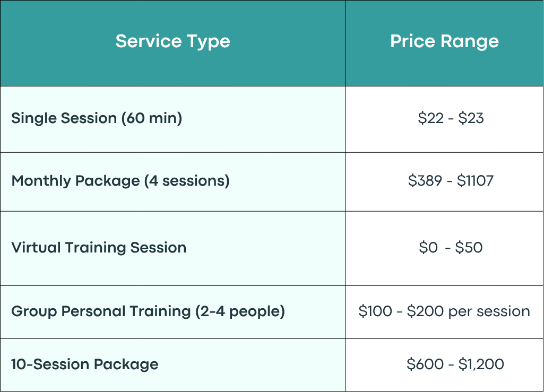Click the $50 value in Virtual Training row
Screen dimensions: 544x392
(469, 248)
